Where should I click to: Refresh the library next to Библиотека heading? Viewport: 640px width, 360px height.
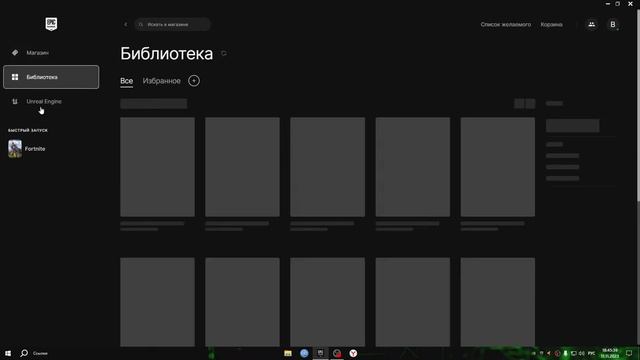[224, 53]
